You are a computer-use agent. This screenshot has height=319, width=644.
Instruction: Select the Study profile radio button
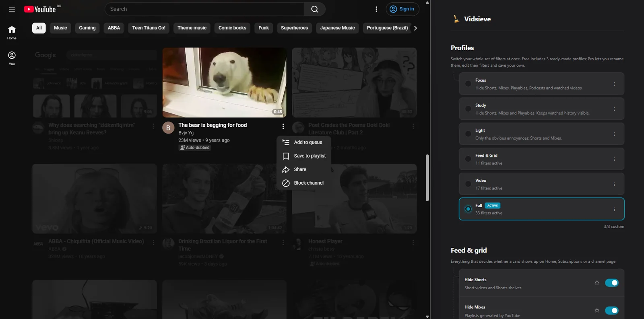(x=468, y=109)
